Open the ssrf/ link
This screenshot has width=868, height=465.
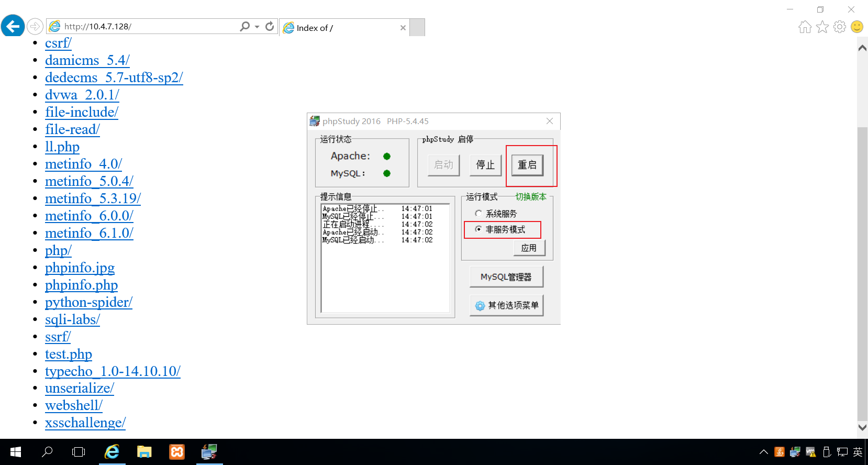click(x=58, y=337)
